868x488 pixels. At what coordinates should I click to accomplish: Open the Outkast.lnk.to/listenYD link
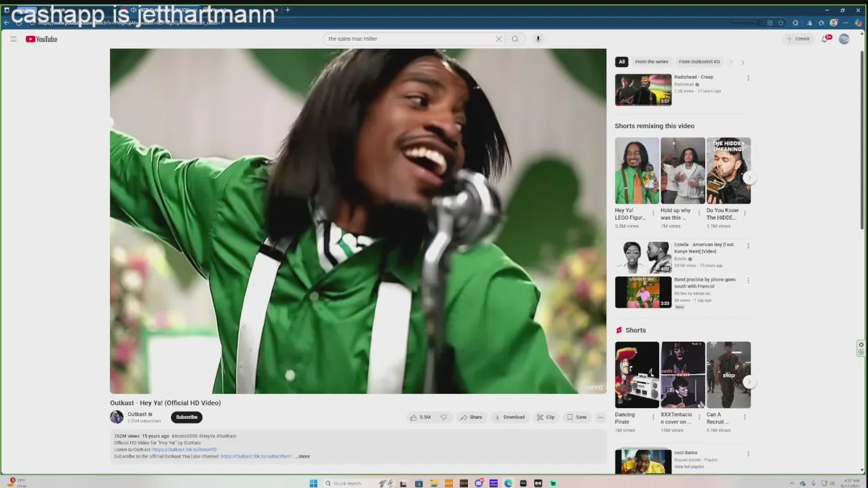[184, 449]
